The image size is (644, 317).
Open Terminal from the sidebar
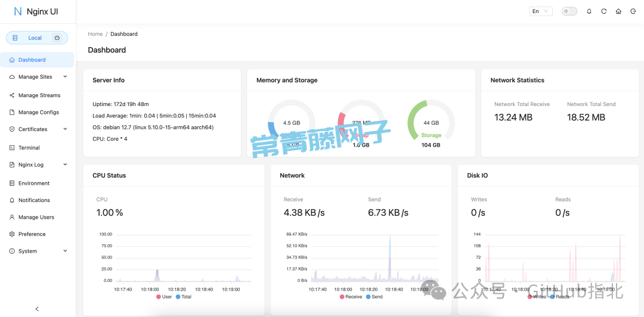pos(29,148)
